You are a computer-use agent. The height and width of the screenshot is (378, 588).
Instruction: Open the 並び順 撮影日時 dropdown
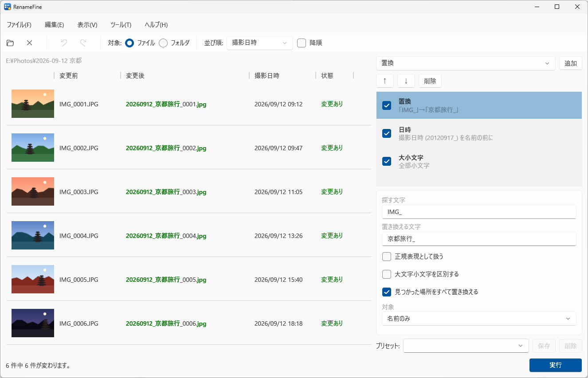[x=260, y=43]
